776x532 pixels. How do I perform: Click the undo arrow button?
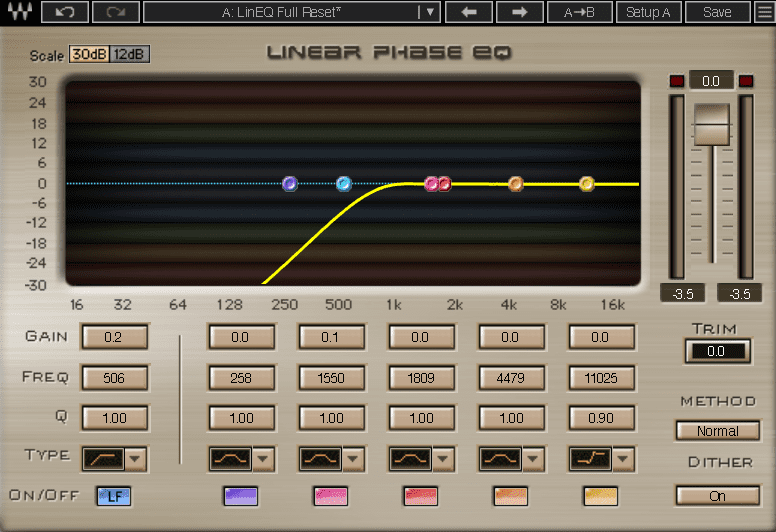tap(65, 12)
